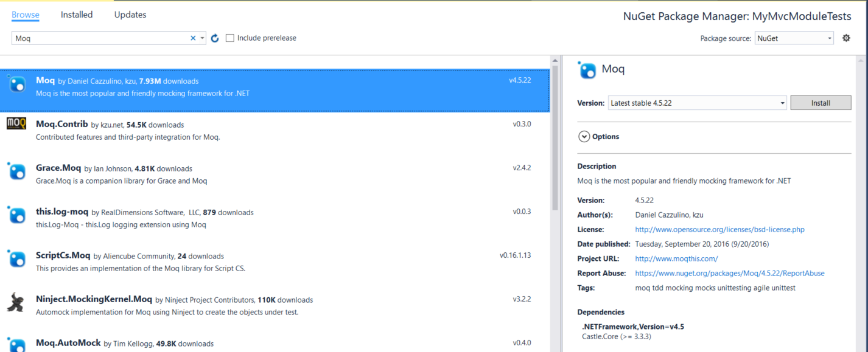Click the Install button
The height and width of the screenshot is (352, 868).
[x=821, y=103]
